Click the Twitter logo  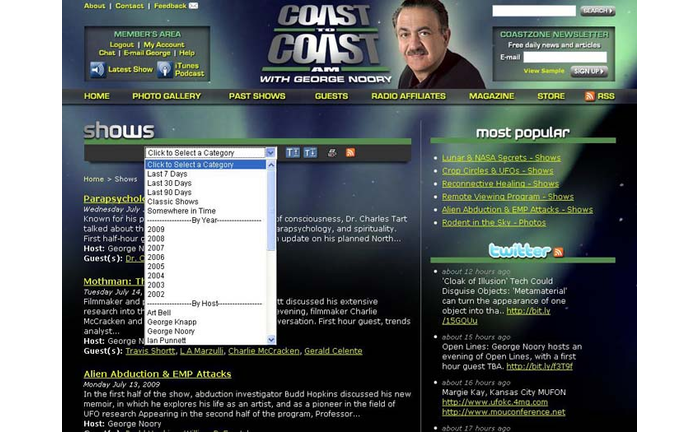click(519, 250)
